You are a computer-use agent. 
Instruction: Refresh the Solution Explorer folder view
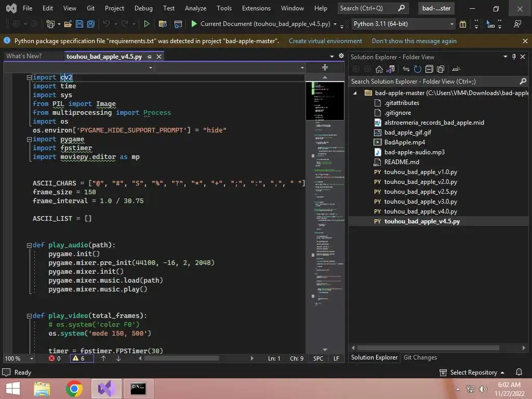(417, 69)
